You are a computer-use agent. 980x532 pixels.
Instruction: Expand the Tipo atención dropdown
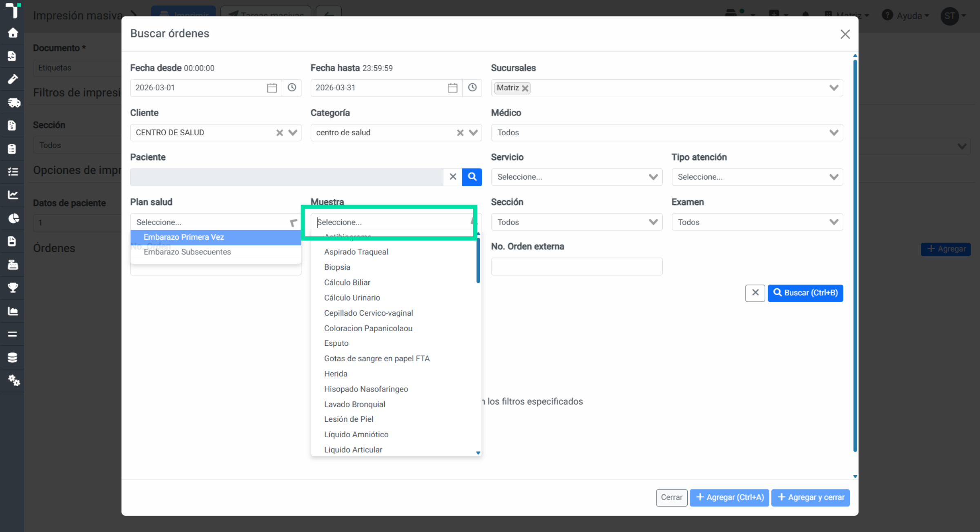pyautogui.click(x=757, y=177)
